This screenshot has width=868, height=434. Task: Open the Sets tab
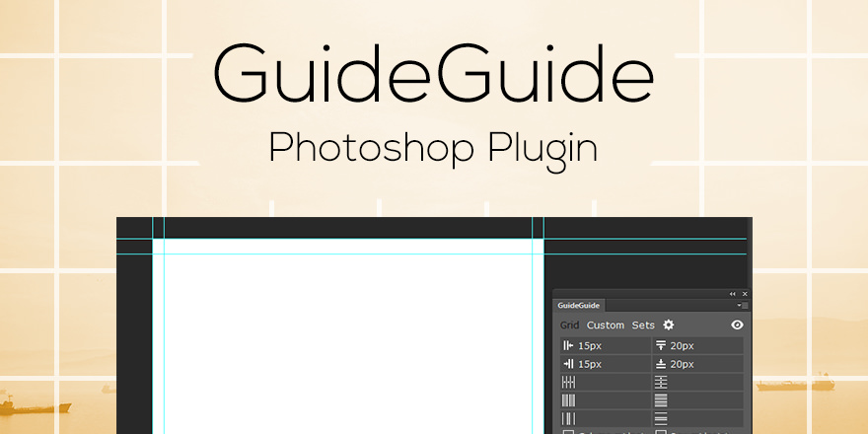(x=643, y=325)
